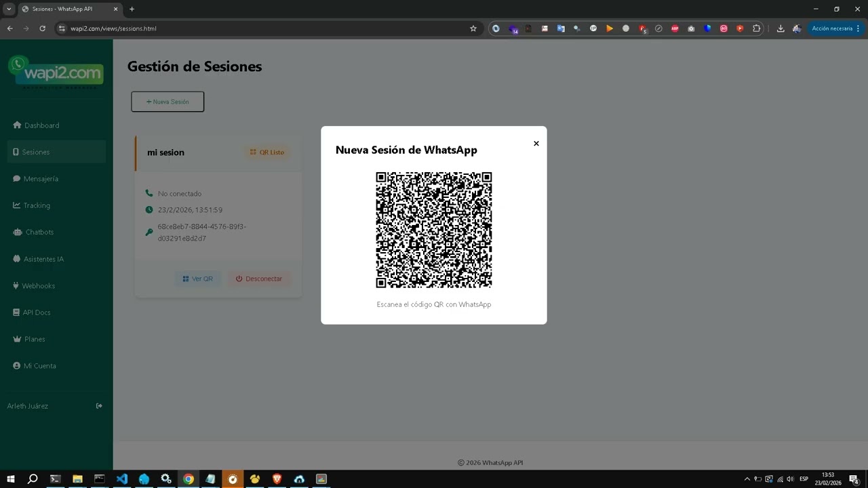Image resolution: width=868 pixels, height=488 pixels.
Task: Show hidden system tray icons
Action: pyautogui.click(x=747, y=479)
